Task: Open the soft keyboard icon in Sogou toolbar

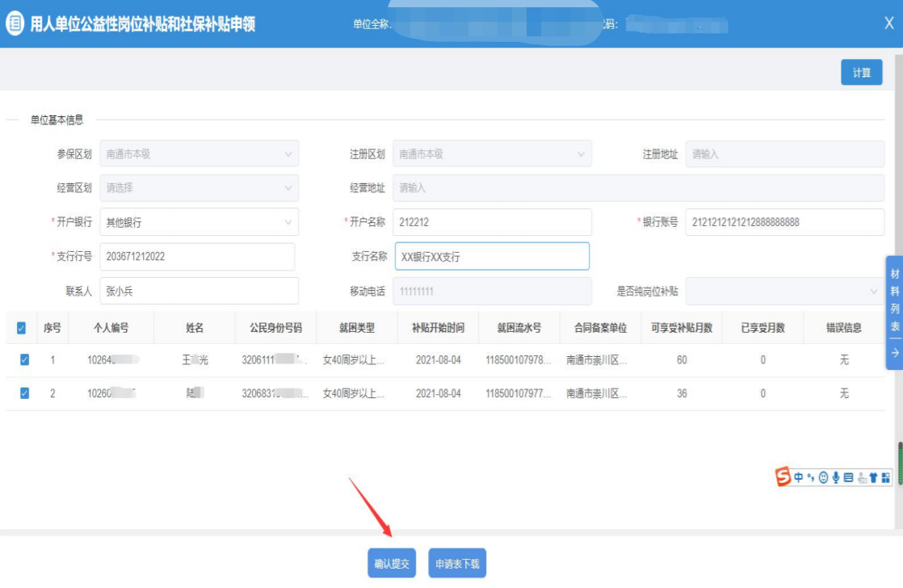Action: pyautogui.click(x=848, y=477)
